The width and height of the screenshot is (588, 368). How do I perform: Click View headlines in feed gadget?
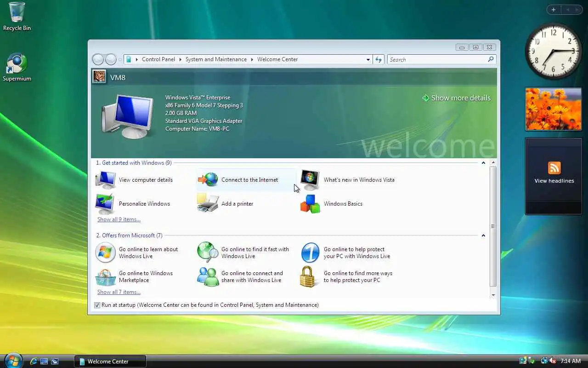coord(554,181)
